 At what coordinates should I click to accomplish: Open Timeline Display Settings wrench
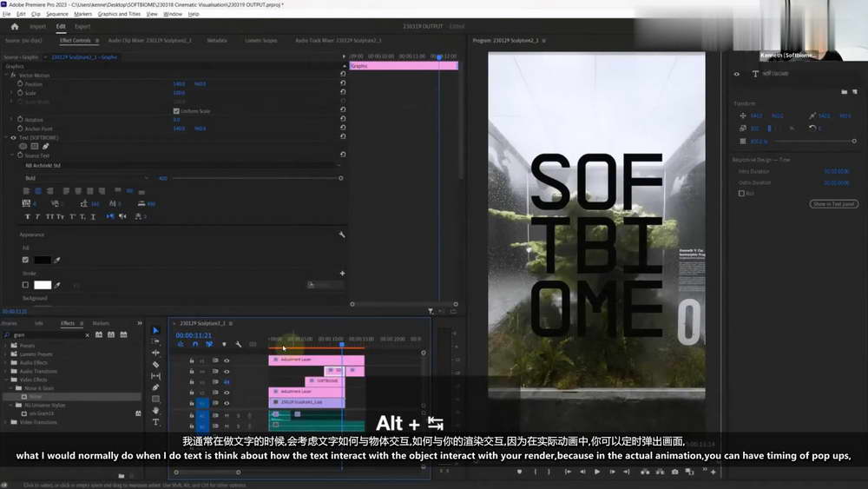click(239, 345)
